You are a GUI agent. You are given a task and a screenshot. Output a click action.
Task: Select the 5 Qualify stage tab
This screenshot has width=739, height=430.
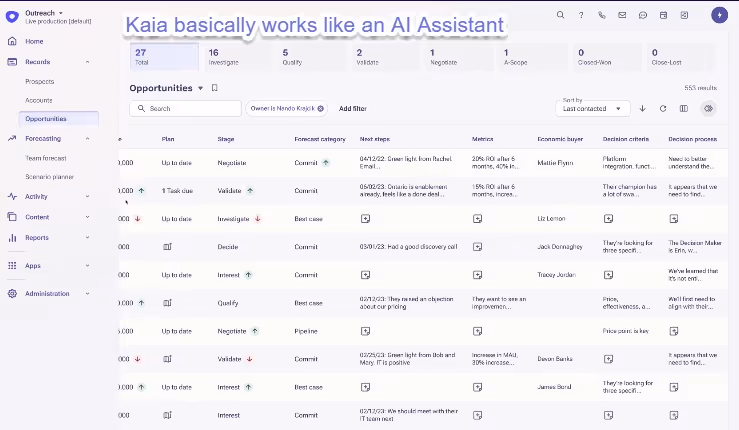click(312, 57)
